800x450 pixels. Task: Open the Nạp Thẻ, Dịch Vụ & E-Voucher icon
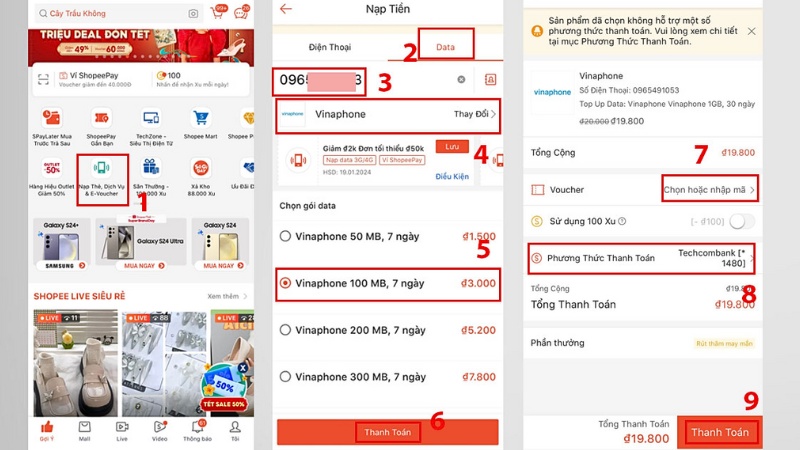click(102, 178)
